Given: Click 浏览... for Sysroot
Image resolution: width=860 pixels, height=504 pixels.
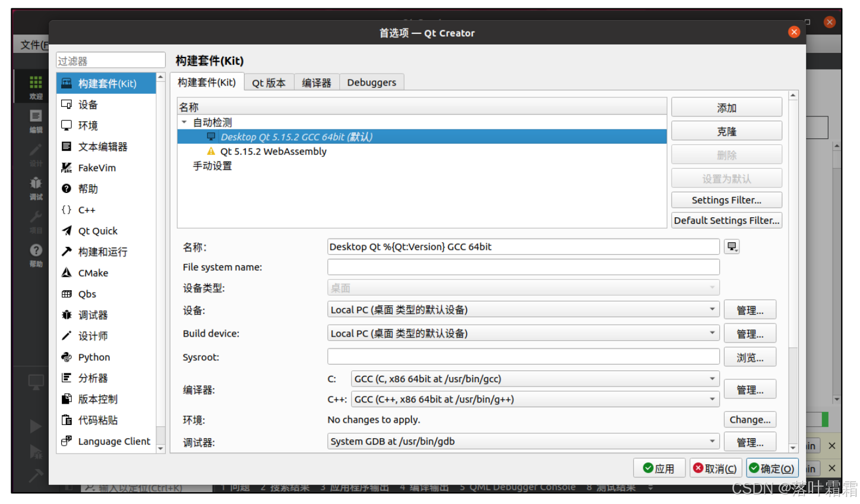Looking at the screenshot, I should tap(750, 357).
